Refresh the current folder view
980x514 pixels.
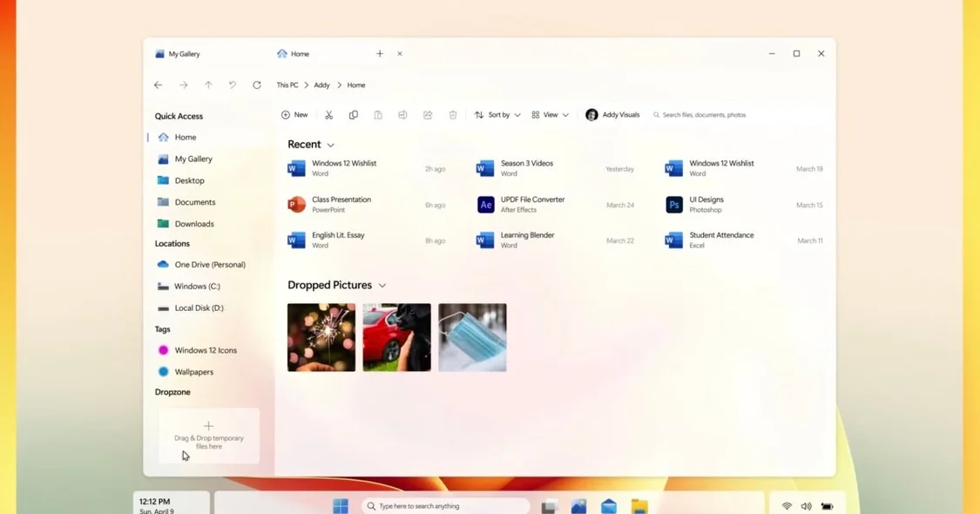tap(257, 85)
